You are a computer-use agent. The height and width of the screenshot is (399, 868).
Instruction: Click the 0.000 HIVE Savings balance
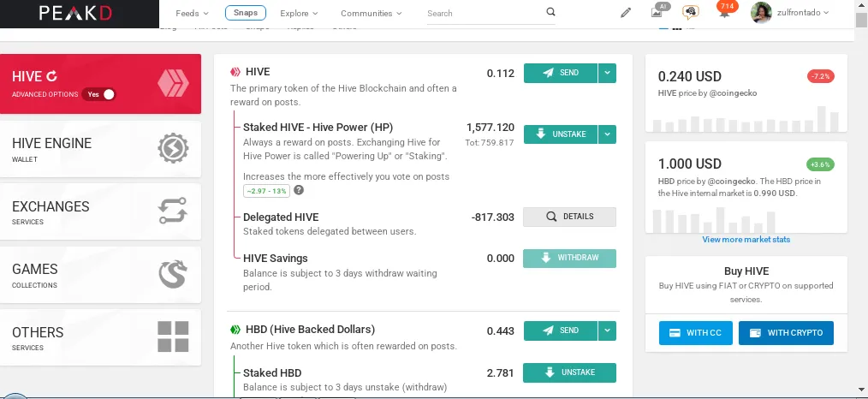point(501,259)
